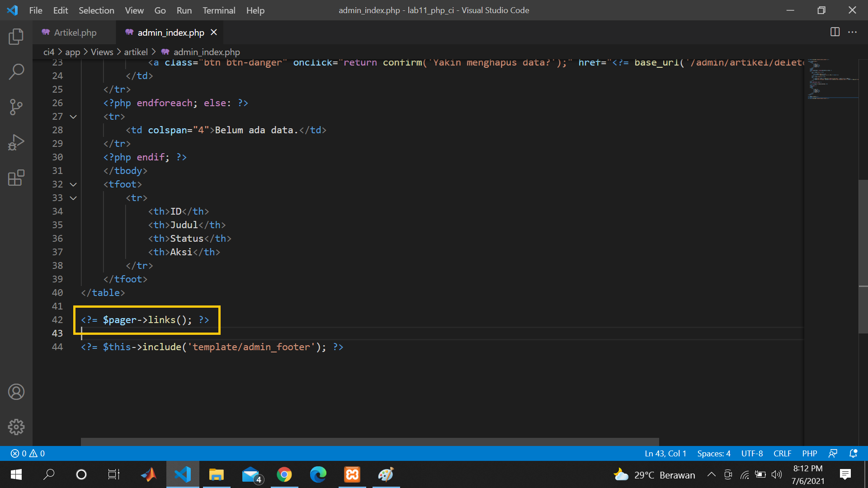Image resolution: width=868 pixels, height=488 pixels.
Task: Show notifications via the bell icon
Action: [853, 453]
